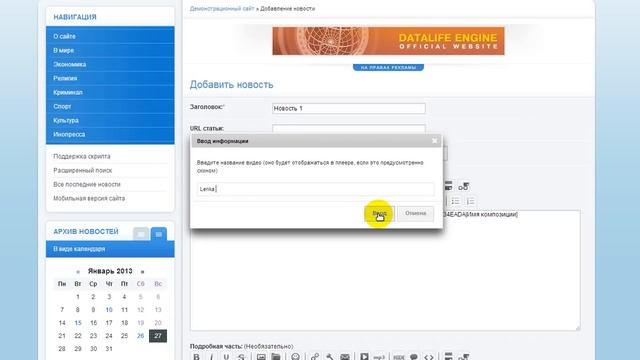Open 'Все последние новости' link
640x360 pixels.
[x=87, y=184]
